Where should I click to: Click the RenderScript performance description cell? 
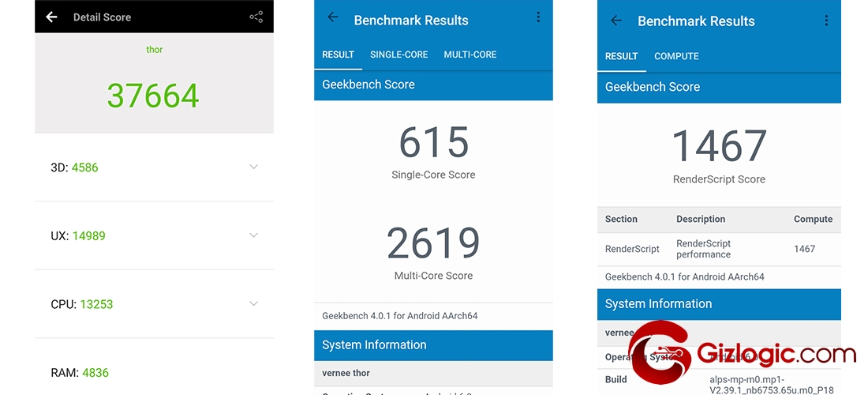click(x=704, y=249)
